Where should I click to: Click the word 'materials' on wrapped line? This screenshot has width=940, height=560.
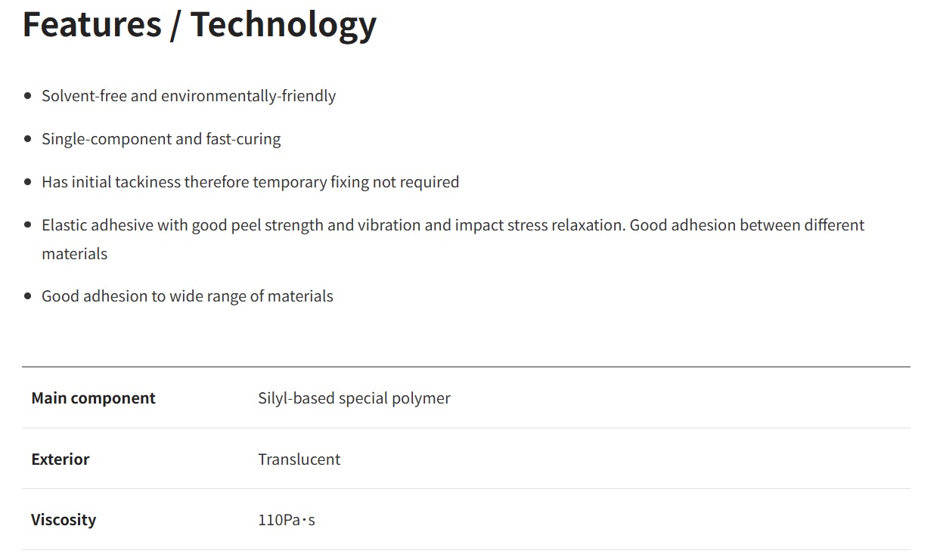tap(74, 254)
